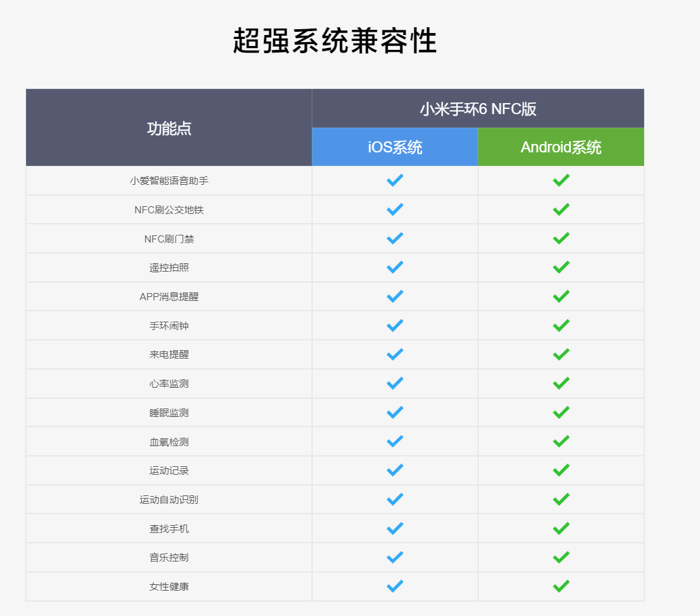This screenshot has height=616, width=700.
Task: Click the Android checkmark for 音乐控制
Action: pyautogui.click(x=561, y=557)
